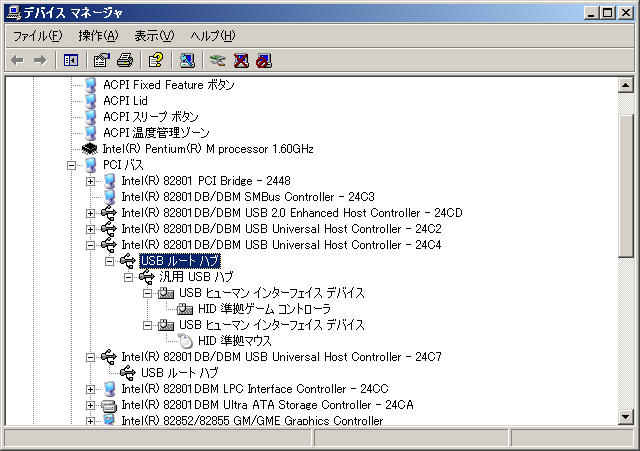Expand USB 2.0 Enhanced Host Controller 24CD
This screenshot has height=451, width=640.
click(x=90, y=213)
